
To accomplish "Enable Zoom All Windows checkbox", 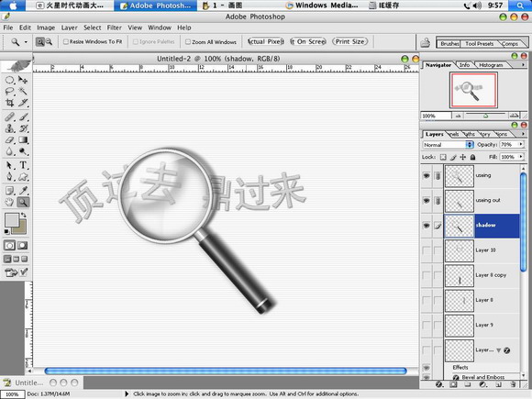I will click(x=188, y=41).
